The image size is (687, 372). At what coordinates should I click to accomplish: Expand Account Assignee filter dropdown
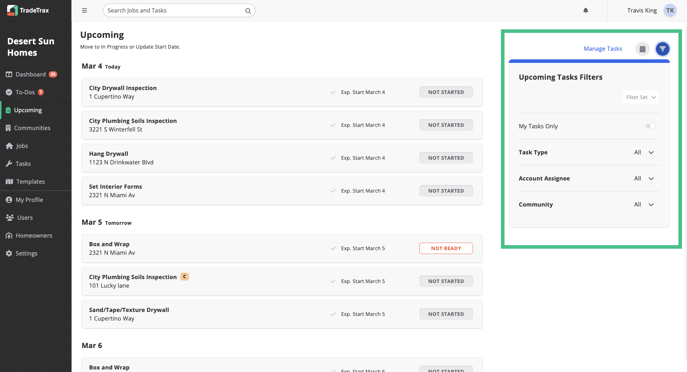coord(644,179)
